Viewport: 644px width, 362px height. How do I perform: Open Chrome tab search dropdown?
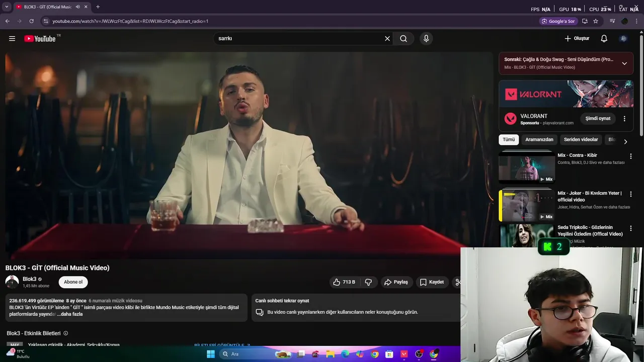pyautogui.click(x=7, y=7)
